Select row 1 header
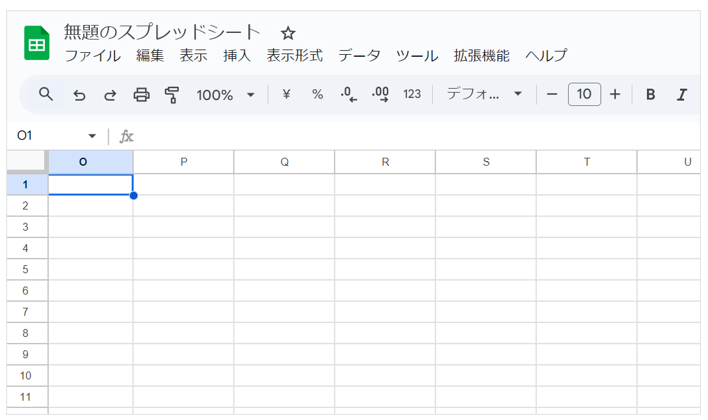Image resolution: width=708 pixels, height=420 pixels. coord(27,184)
